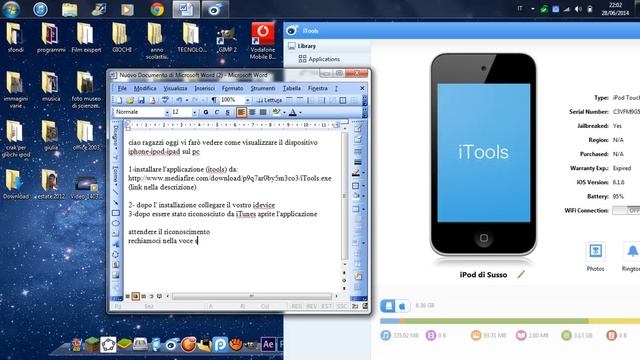Select center text alignment in Word
The height and width of the screenshot is (360, 640).
(x=252, y=112)
